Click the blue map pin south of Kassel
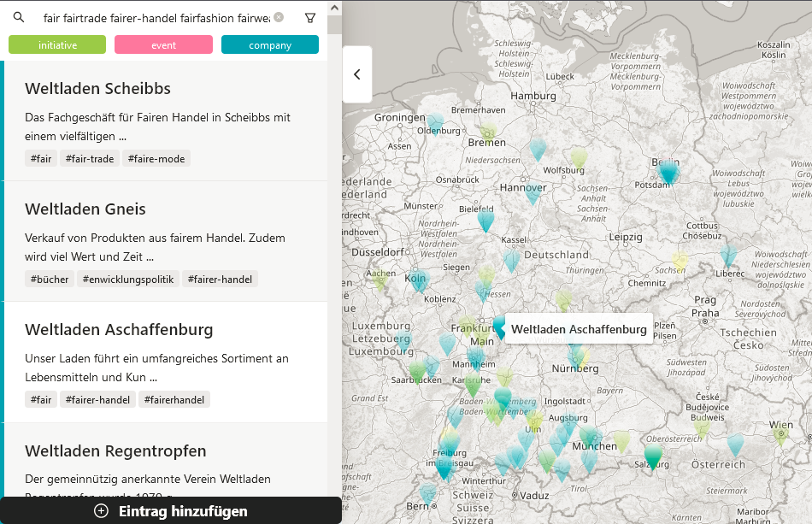The height and width of the screenshot is (524, 812). [x=512, y=260]
